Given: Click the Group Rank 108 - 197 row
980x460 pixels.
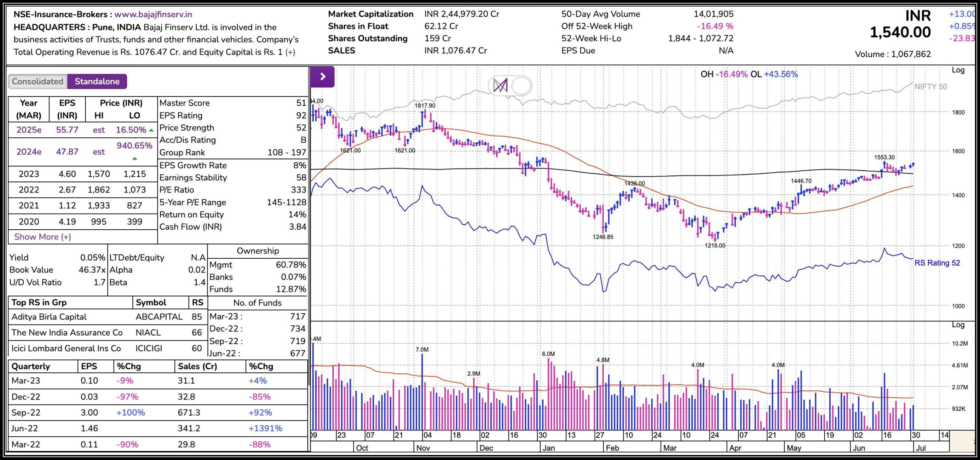Looking at the screenshot, I should pyautogui.click(x=233, y=153).
